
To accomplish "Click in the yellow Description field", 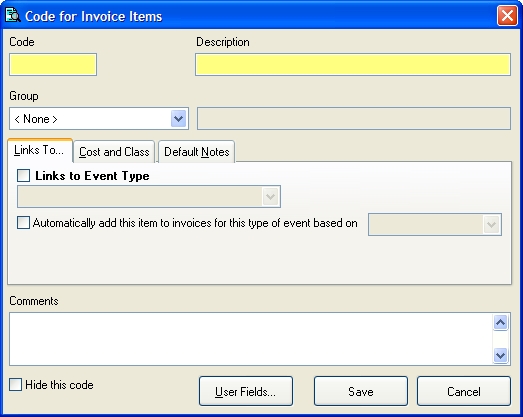I will 353,64.
